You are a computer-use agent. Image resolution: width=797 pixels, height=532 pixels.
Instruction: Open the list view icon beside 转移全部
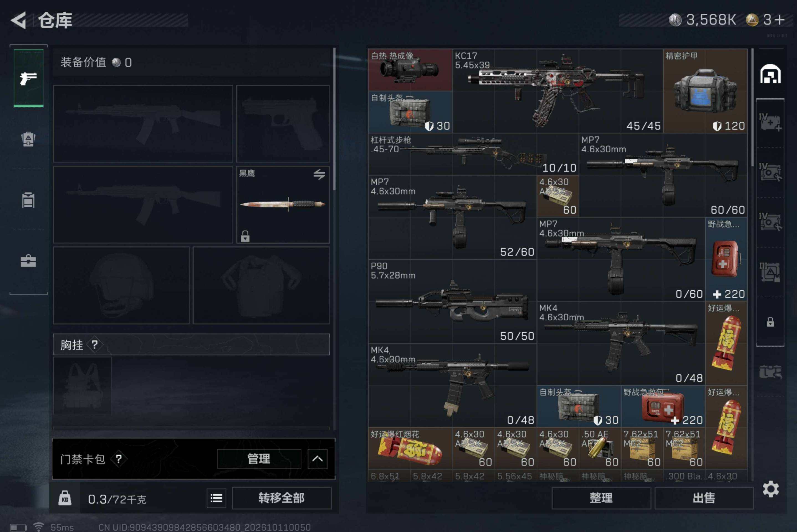pyautogui.click(x=216, y=498)
